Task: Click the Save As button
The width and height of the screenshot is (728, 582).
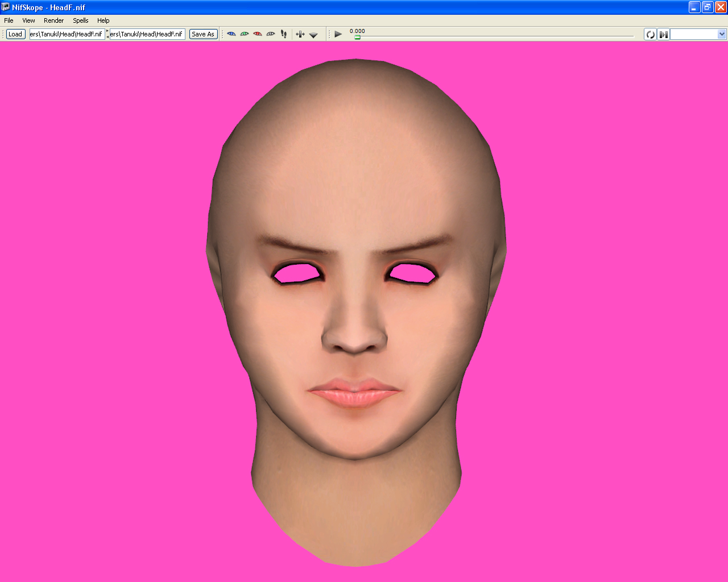Action: (203, 34)
